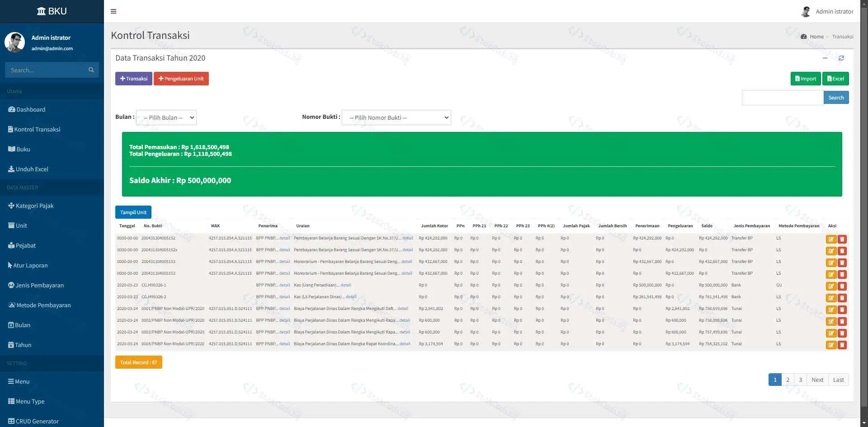Delete the last row with the trash icon

[x=842, y=345]
